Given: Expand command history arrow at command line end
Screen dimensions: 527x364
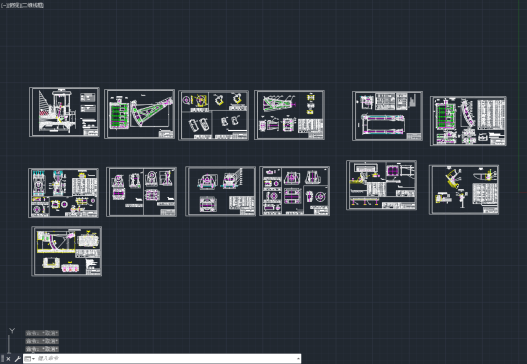Looking at the screenshot, I should (298, 359).
